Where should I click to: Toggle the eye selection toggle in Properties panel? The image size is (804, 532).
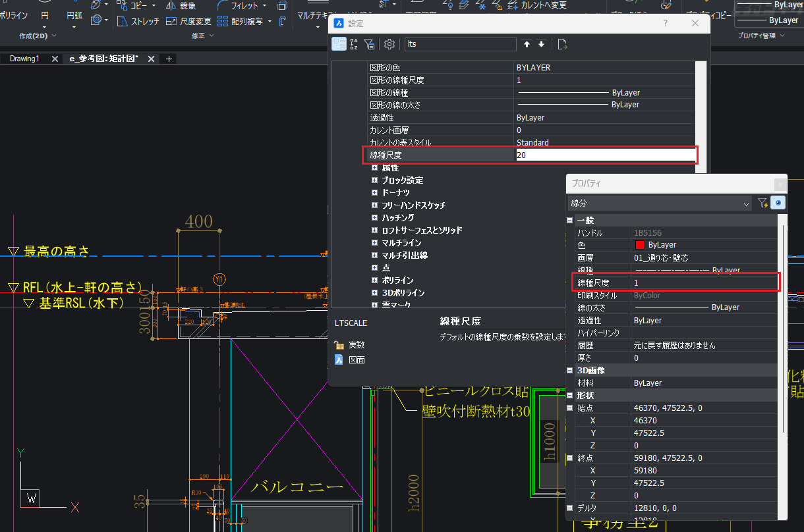click(778, 203)
